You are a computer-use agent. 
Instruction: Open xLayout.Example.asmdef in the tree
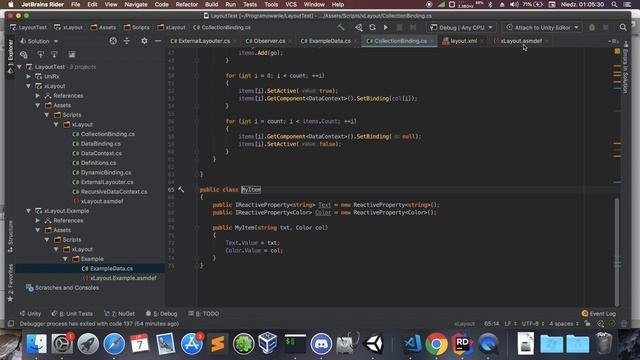123,278
